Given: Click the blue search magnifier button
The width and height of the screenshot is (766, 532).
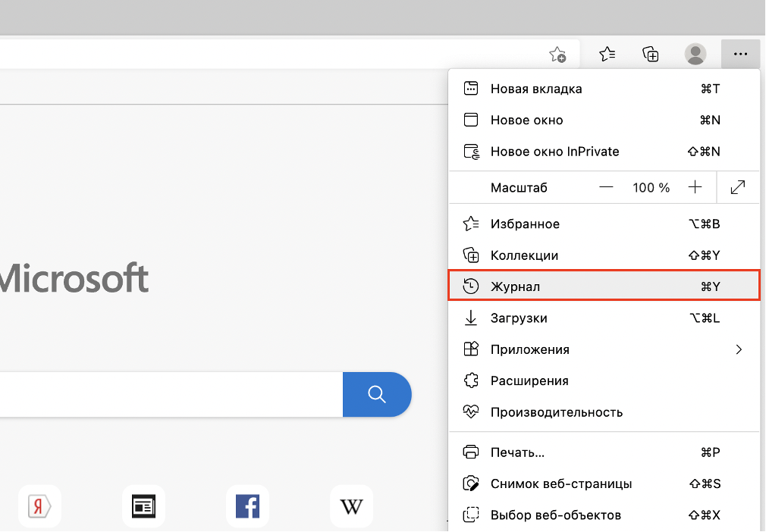Looking at the screenshot, I should click(x=377, y=394).
